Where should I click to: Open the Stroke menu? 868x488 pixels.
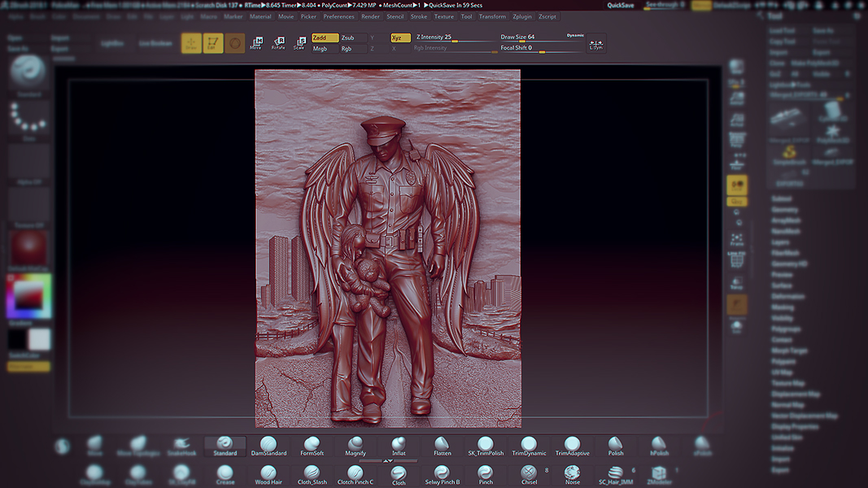point(419,16)
